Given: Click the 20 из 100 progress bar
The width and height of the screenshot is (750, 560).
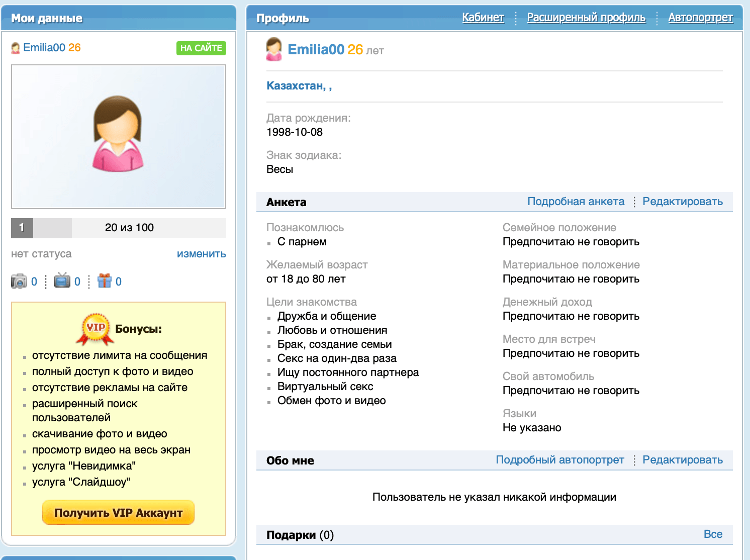Looking at the screenshot, I should (129, 228).
